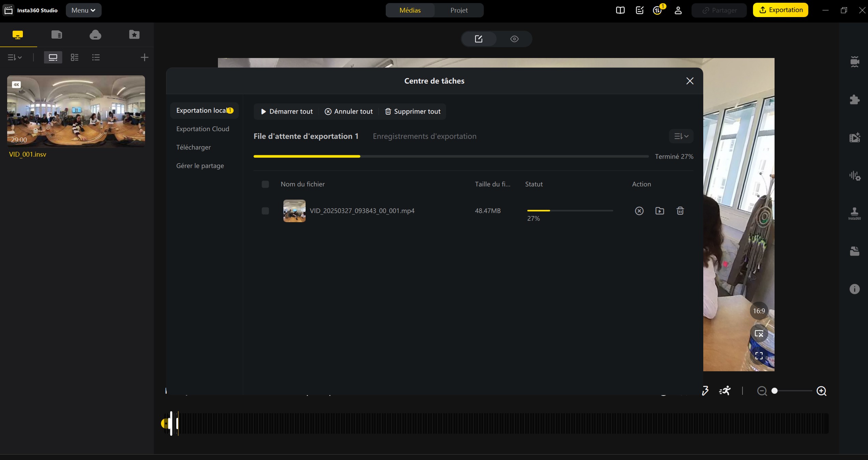Select Exportation Cloud in sidebar
Image resolution: width=868 pixels, height=460 pixels.
203,129
